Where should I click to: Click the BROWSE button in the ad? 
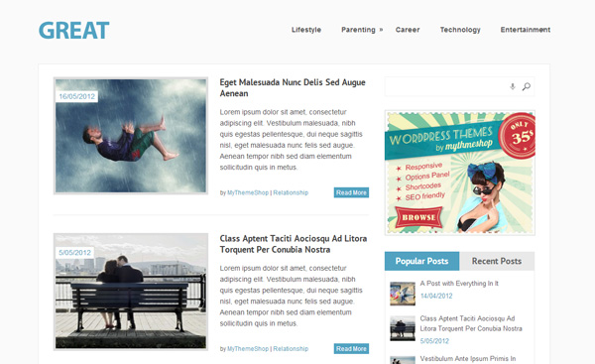point(418,217)
